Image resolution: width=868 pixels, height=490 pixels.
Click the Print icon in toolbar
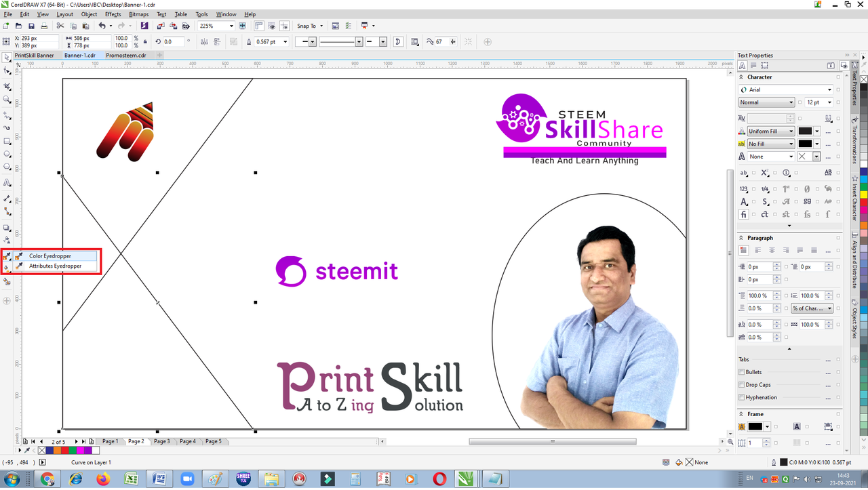point(44,26)
